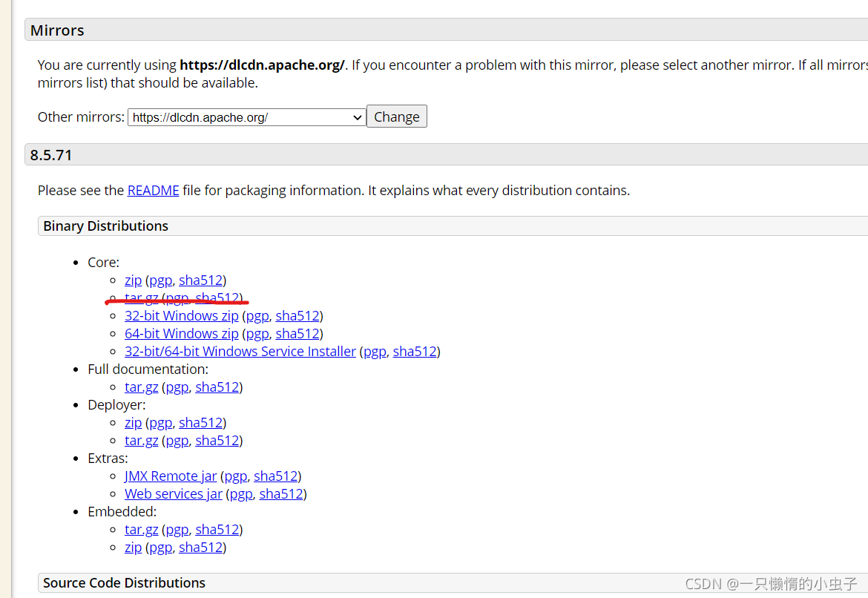The height and width of the screenshot is (598, 868).
Task: Download the Deployer zip
Action: [x=133, y=422]
